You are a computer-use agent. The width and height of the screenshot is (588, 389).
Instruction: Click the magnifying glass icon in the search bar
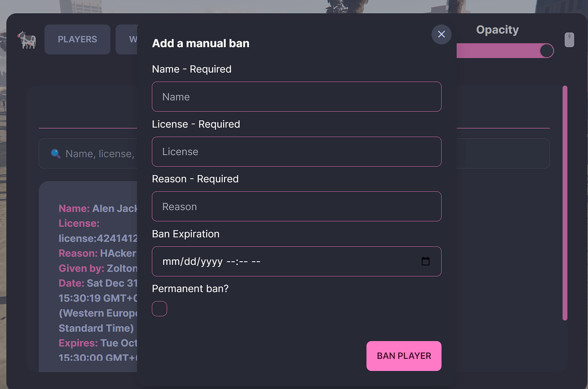click(x=55, y=153)
